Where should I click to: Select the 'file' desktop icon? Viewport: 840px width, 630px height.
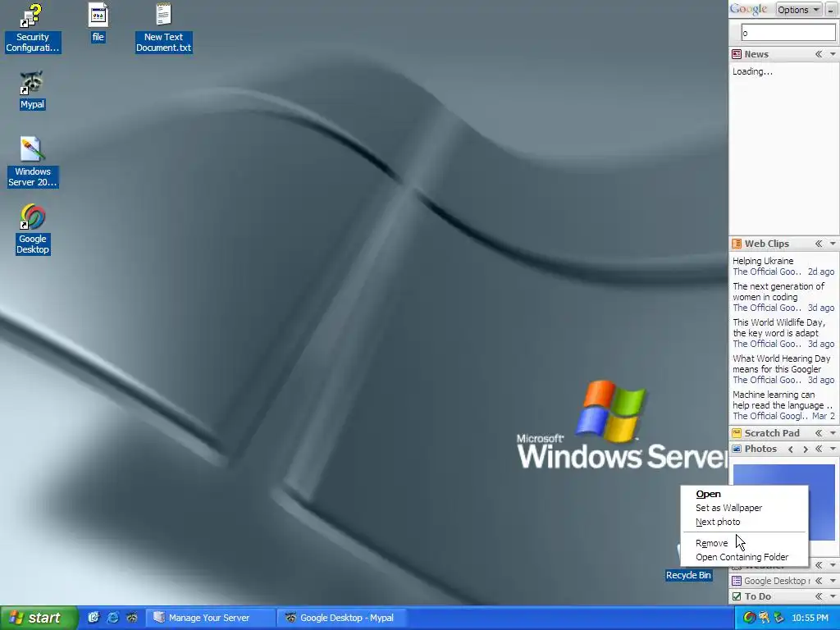98,22
